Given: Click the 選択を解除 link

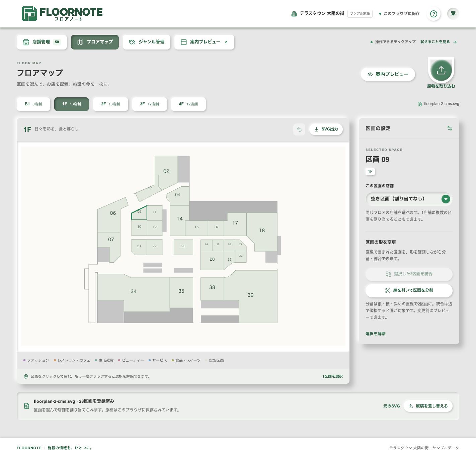Looking at the screenshot, I should (376, 334).
